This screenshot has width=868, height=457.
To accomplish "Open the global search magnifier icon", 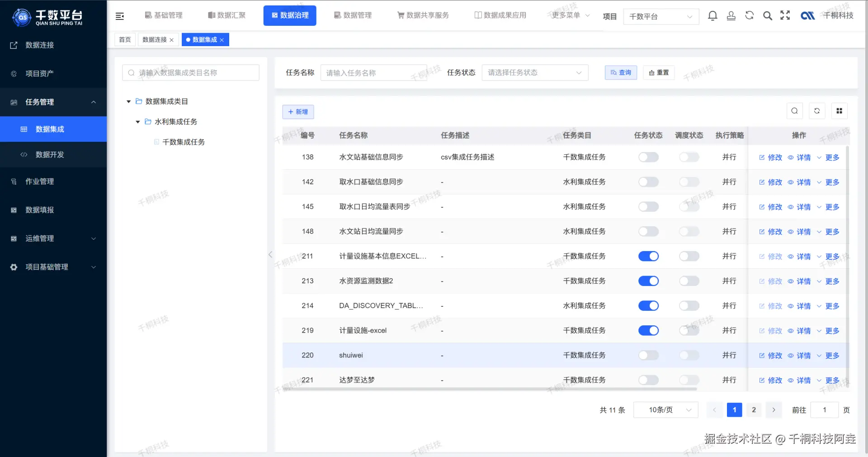I will [x=768, y=15].
